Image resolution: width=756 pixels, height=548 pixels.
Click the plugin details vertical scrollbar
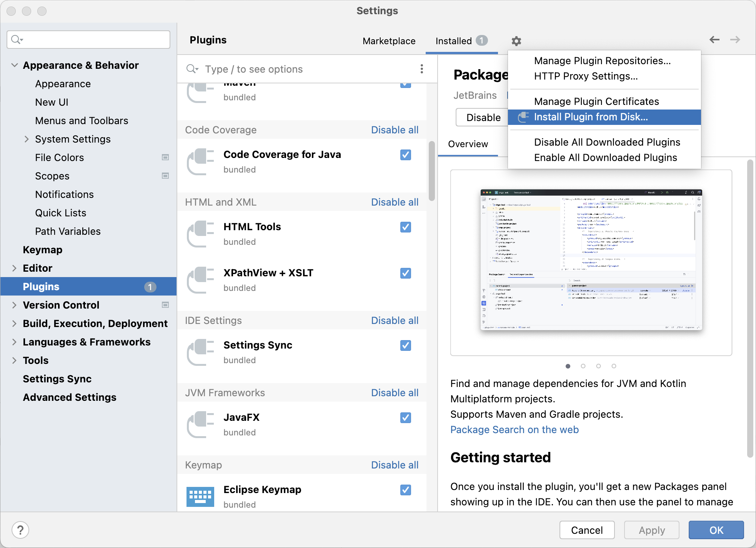750,309
